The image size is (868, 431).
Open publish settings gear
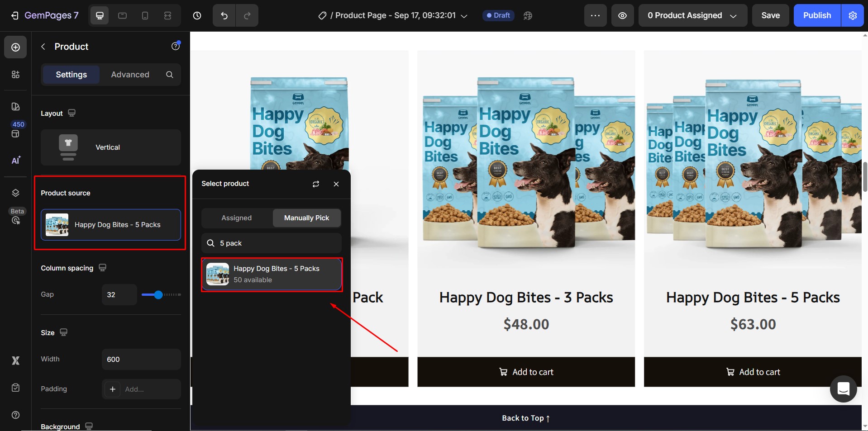[x=853, y=15]
